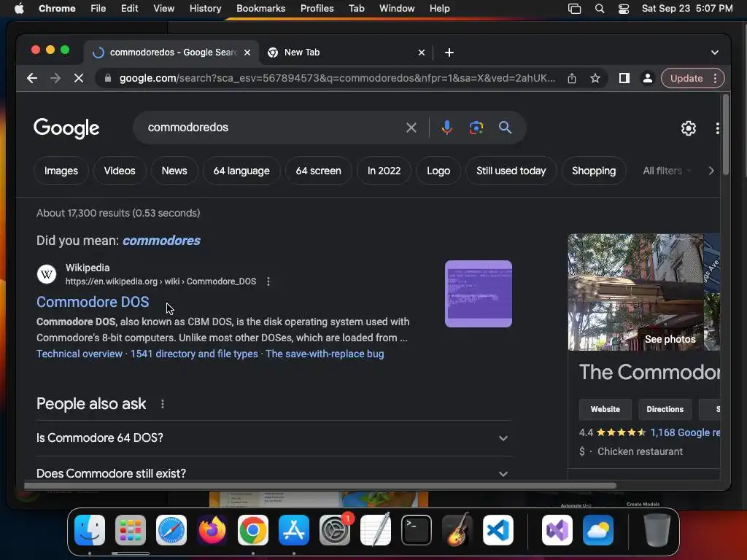This screenshot has height=560, width=747.
Task: Open the History menu
Action: 205,9
